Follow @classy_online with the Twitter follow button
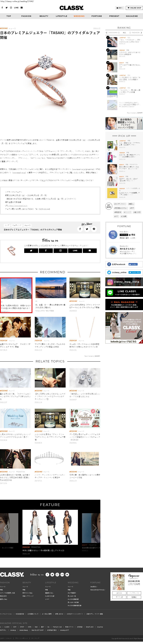This screenshot has width=143, height=644. point(134,272)
